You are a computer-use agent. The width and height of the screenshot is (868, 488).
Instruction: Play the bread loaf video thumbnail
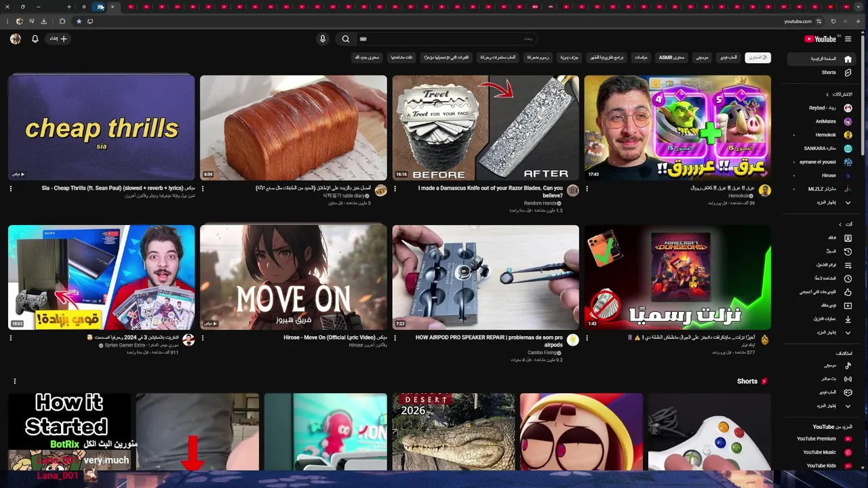[x=293, y=127]
